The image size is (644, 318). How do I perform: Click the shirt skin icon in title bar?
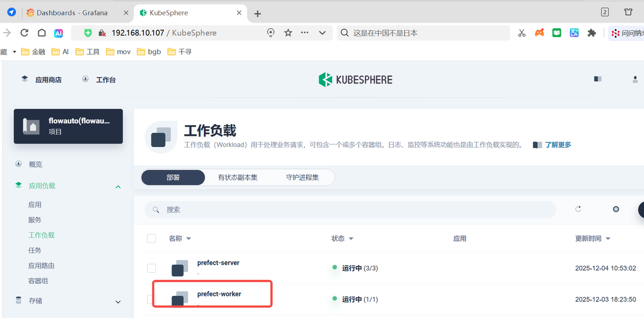tap(628, 12)
